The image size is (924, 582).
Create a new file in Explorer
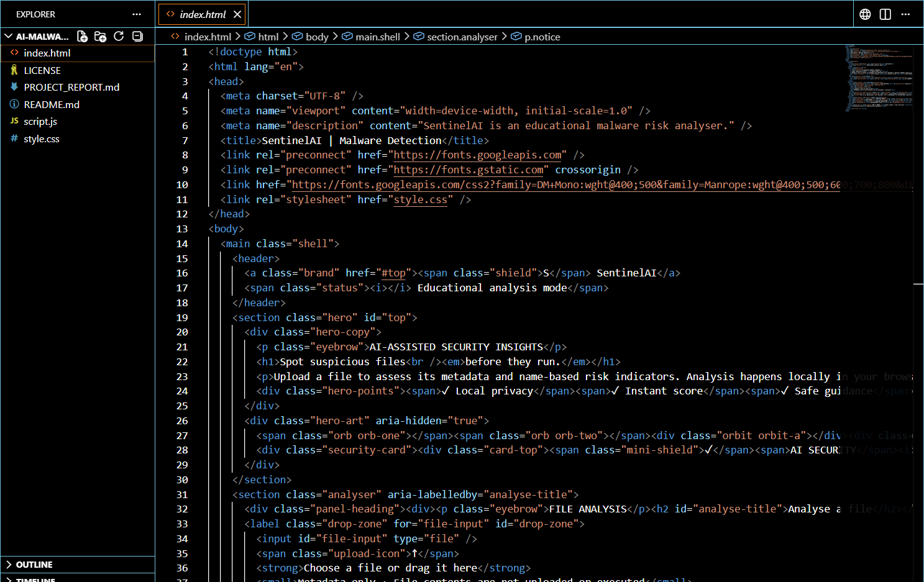pyautogui.click(x=82, y=37)
